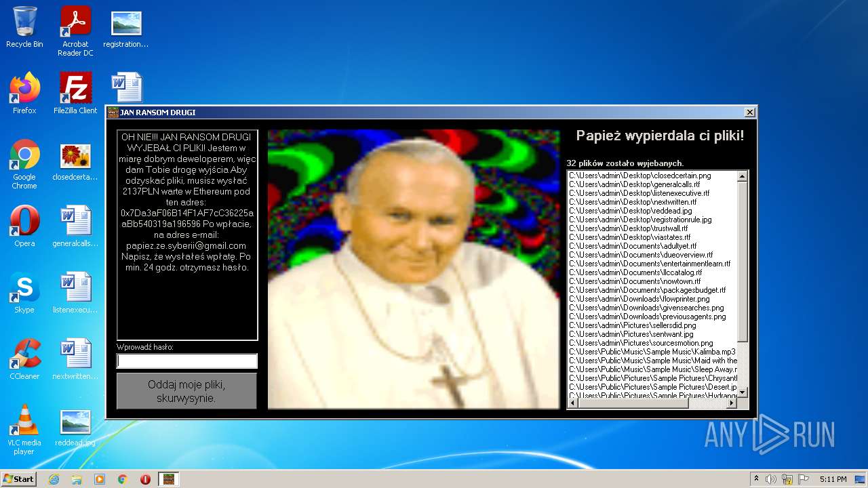
Task: Select previousagents.png list entry
Action: pyautogui.click(x=647, y=317)
